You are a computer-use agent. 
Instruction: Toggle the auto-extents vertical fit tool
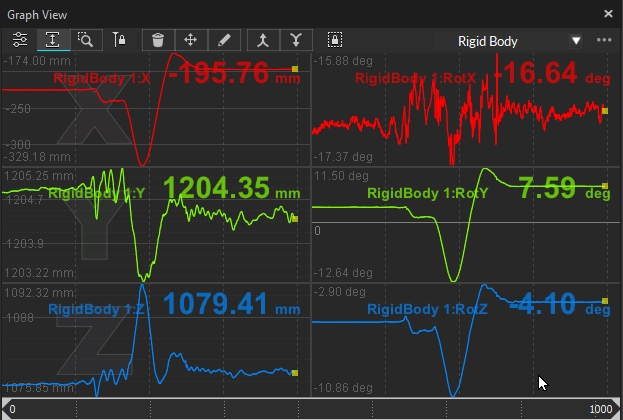tap(51, 40)
